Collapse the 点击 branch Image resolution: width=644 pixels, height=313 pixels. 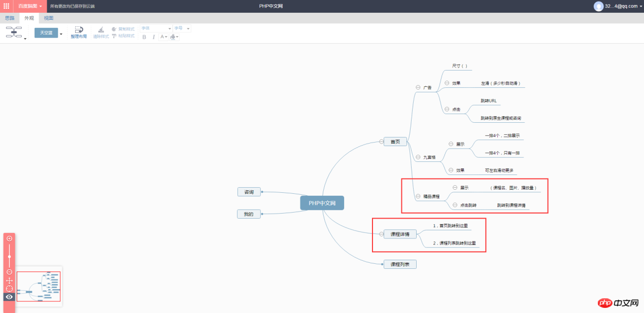447,109
